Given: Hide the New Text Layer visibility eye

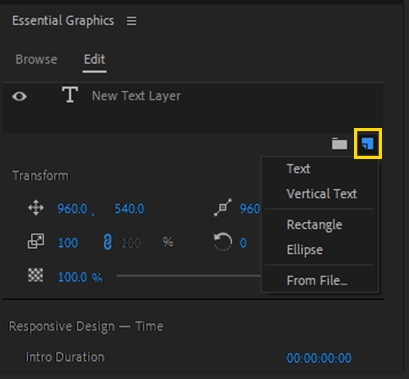Looking at the screenshot, I should pos(19,96).
